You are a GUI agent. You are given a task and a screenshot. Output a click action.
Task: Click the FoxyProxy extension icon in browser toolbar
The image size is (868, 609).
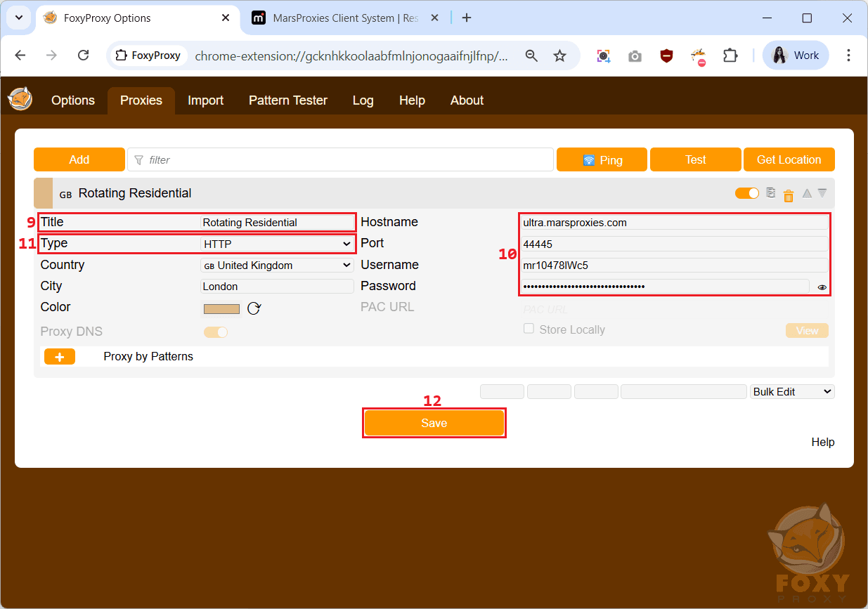pos(698,56)
